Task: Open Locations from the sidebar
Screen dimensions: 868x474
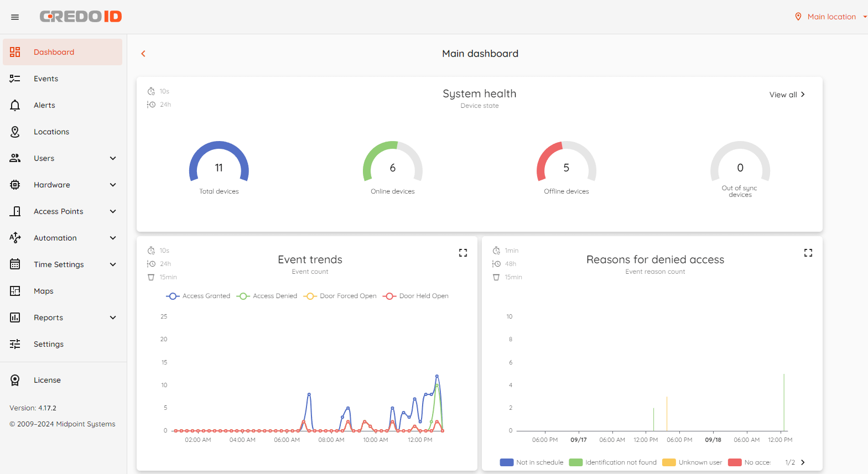Action: point(63,132)
